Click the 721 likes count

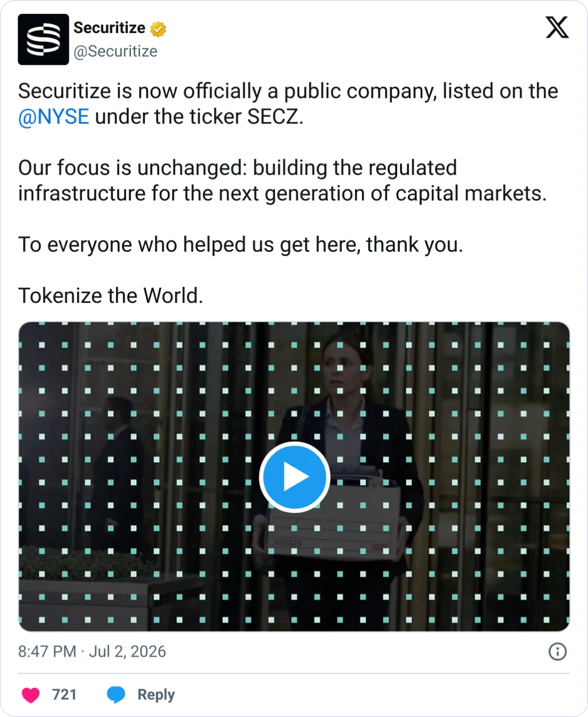tap(64, 695)
